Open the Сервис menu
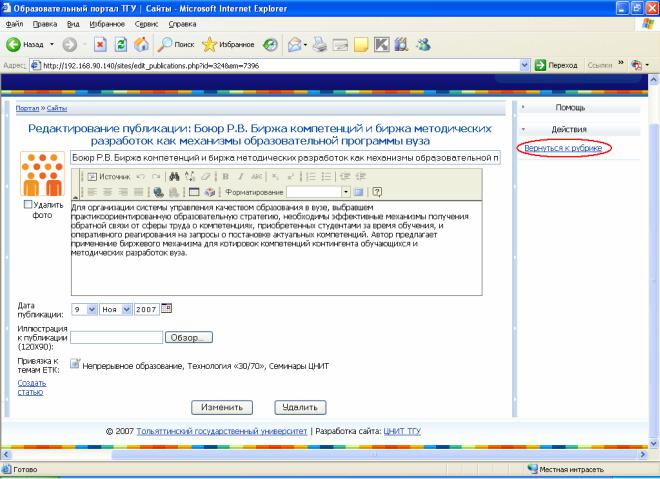Image resolution: width=660 pixels, height=479 pixels. click(146, 24)
